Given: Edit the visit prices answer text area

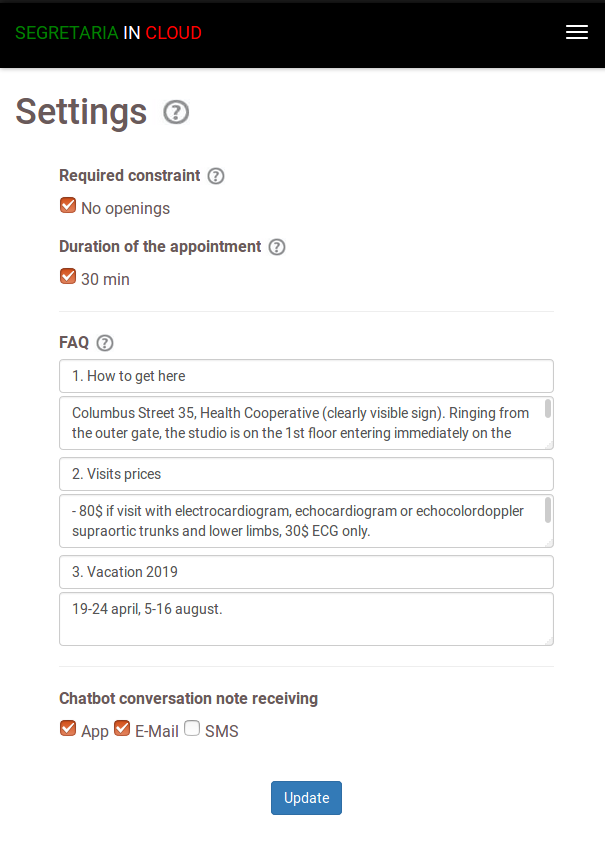Looking at the screenshot, I should (x=300, y=521).
